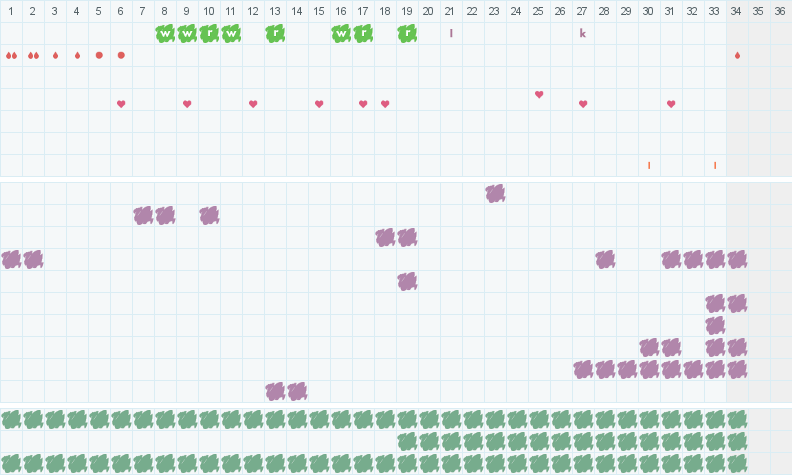
Task: Select the heart icon on day 31
Action: 671,104
